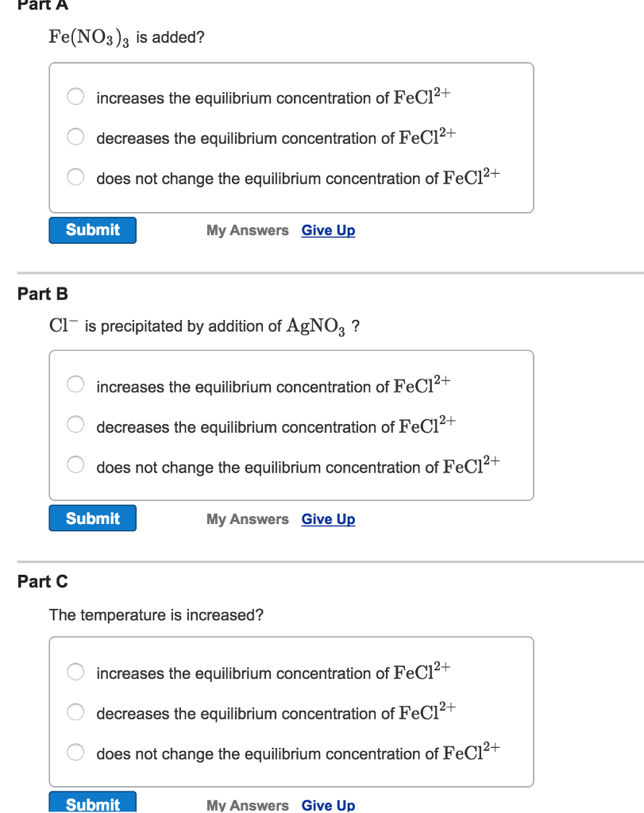Select "decreases the equilibrium concentration" in Part C
Screen dimensions: 644x813
coord(75,711)
